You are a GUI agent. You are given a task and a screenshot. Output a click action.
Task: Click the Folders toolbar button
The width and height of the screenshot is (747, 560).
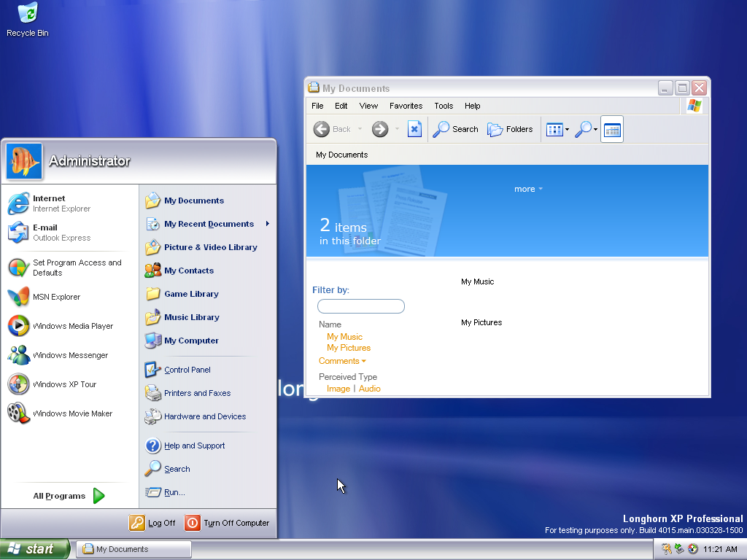(510, 129)
